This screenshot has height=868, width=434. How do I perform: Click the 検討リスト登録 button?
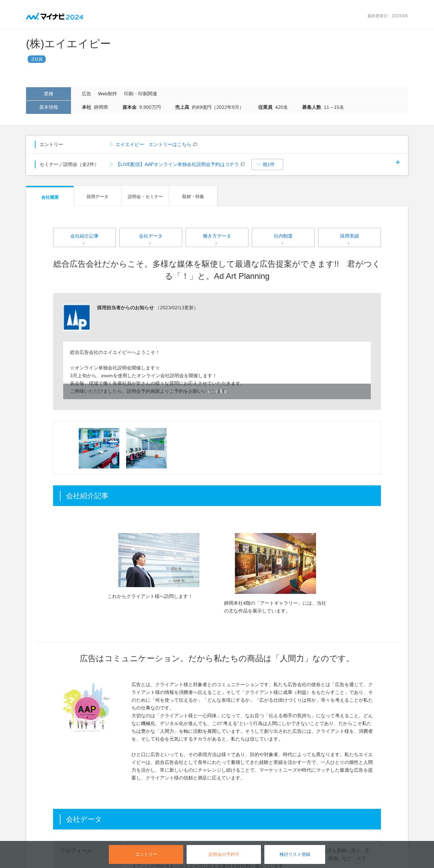tap(295, 854)
